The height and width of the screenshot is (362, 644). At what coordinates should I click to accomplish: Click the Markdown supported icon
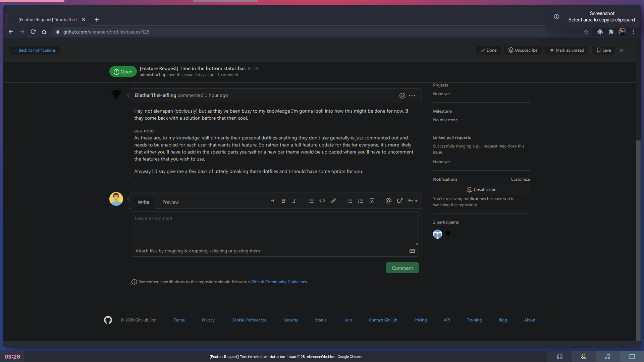coord(413,251)
